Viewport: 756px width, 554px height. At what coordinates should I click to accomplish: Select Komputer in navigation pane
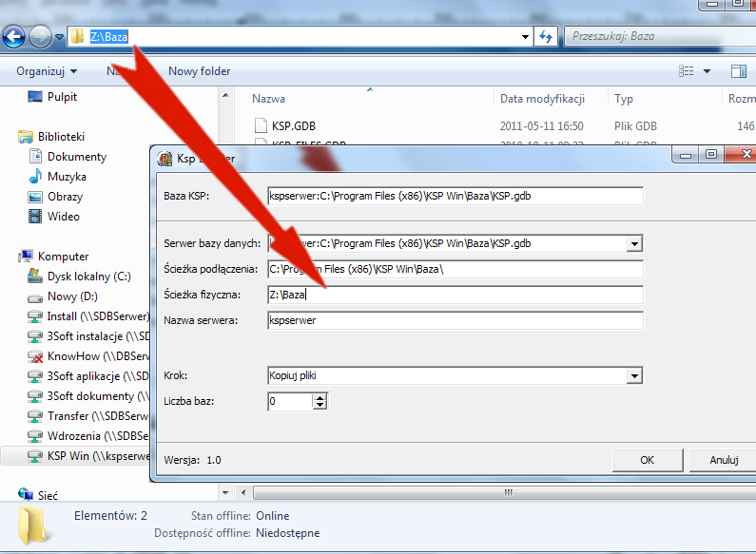click(x=63, y=257)
